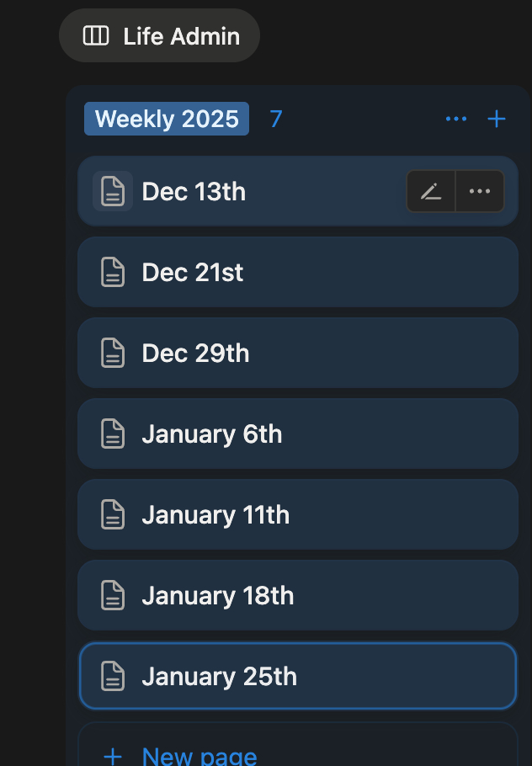Viewport: 532px width, 766px height.
Task: Click the page icon on January 18th
Action: coord(113,596)
